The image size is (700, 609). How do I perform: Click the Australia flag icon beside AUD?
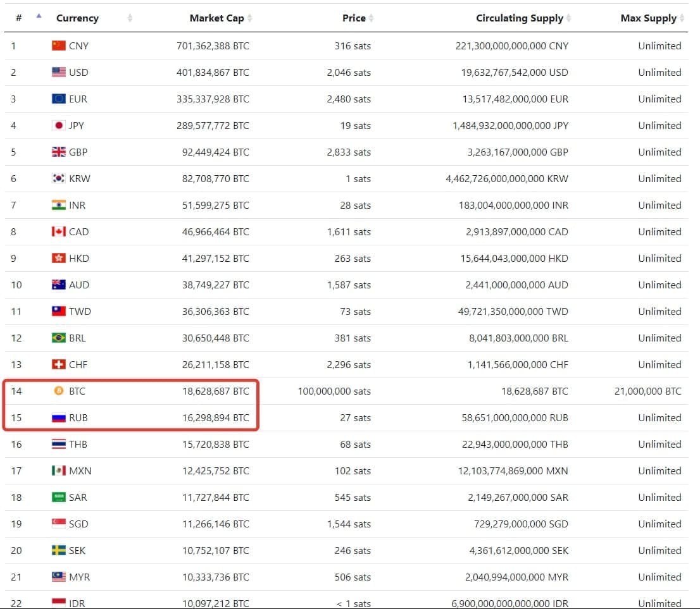[x=58, y=285]
